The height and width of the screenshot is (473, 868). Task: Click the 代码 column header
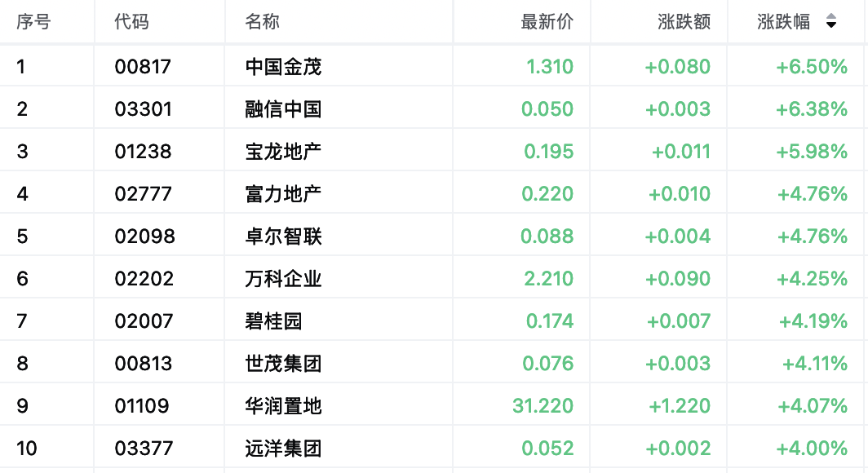[132, 21]
